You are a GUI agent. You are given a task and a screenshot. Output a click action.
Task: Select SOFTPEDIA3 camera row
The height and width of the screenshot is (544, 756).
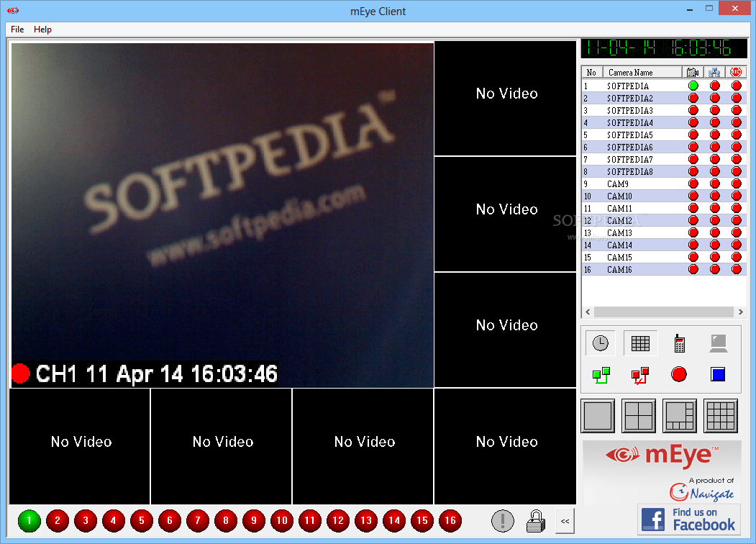664,110
